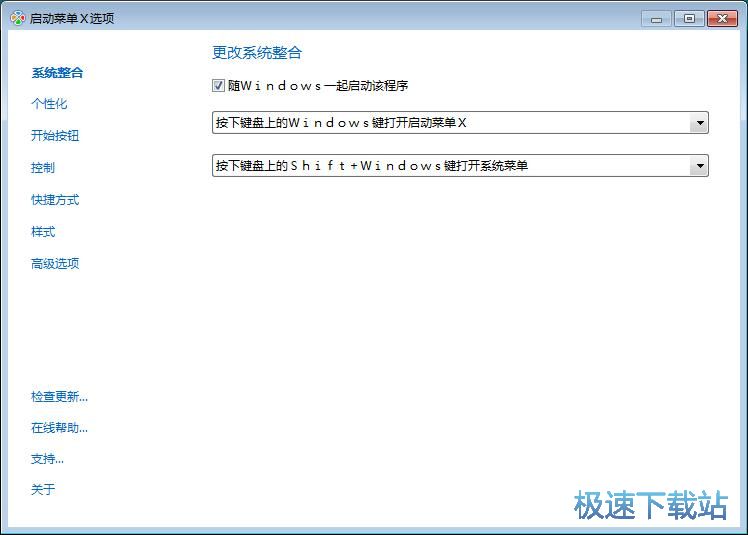The image size is (748, 535).
Task: Switch to 个性化 settings page
Action: coord(49,104)
